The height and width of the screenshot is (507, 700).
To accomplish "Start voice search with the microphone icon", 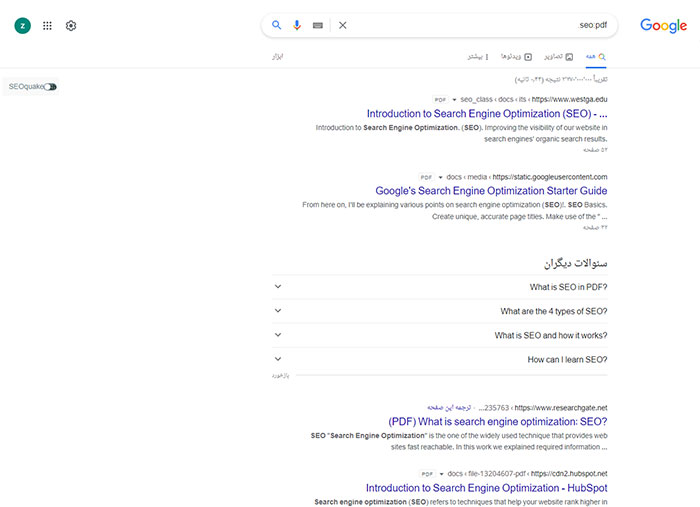I will coord(297,25).
